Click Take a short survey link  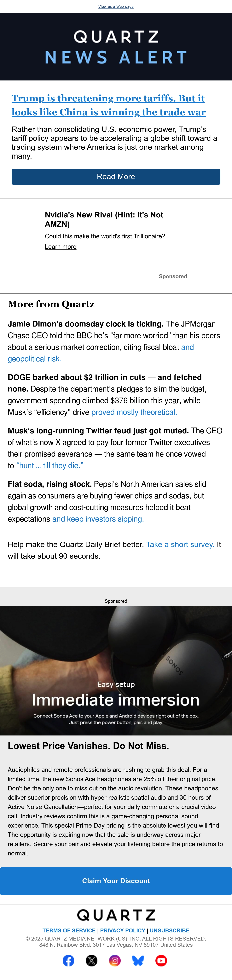[180, 544]
